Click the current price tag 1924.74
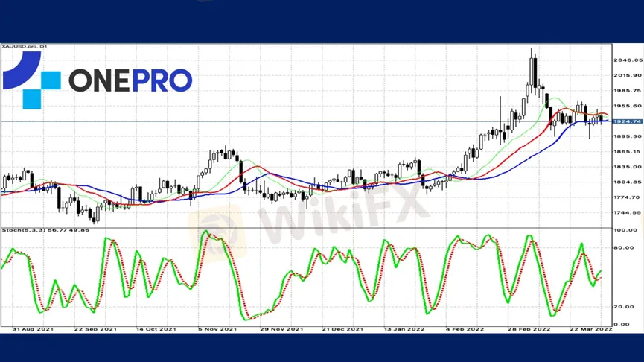The image size is (644, 362). (x=627, y=121)
